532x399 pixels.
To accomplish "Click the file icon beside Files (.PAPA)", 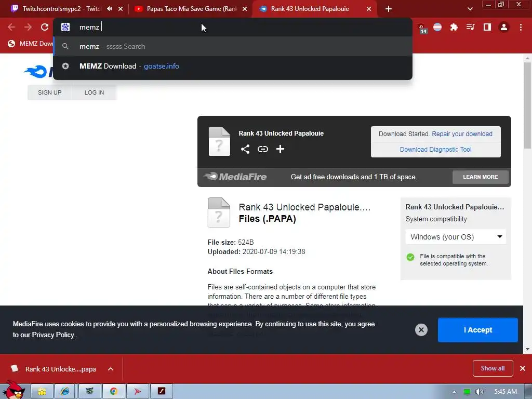I will point(219,212).
